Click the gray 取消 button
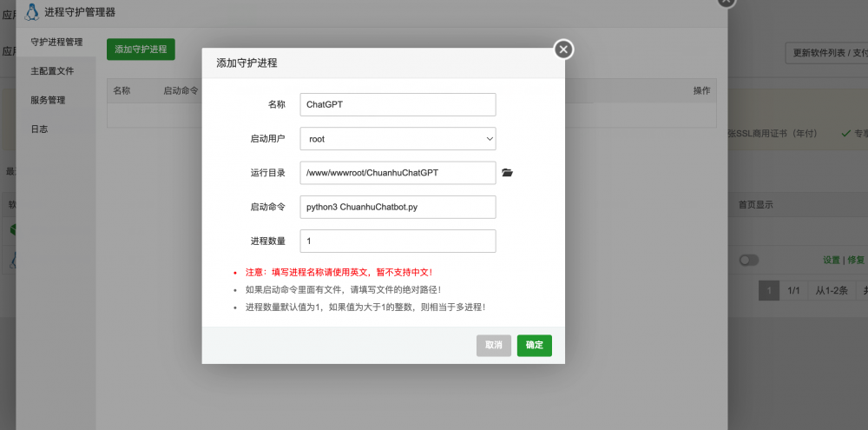Image resolution: width=868 pixels, height=430 pixels. click(493, 345)
